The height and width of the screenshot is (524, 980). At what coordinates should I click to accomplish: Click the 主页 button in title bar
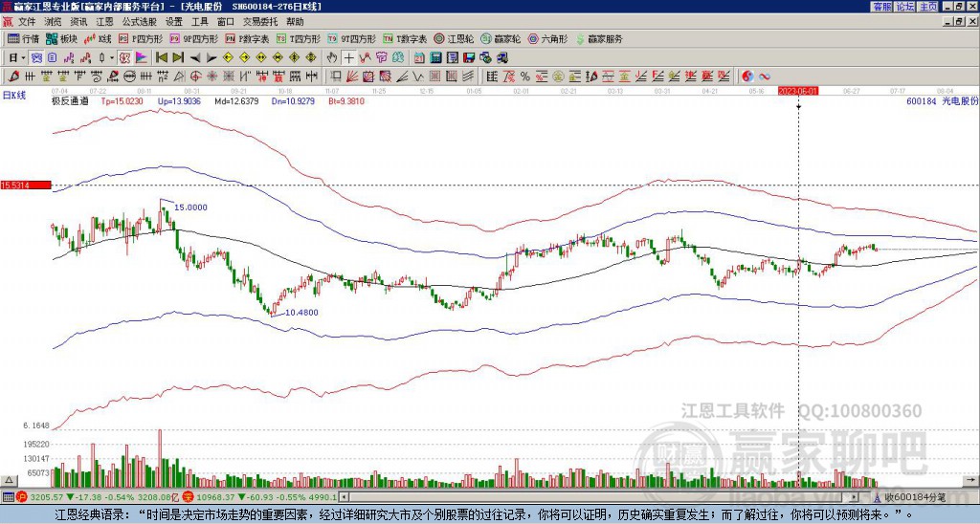927,7
